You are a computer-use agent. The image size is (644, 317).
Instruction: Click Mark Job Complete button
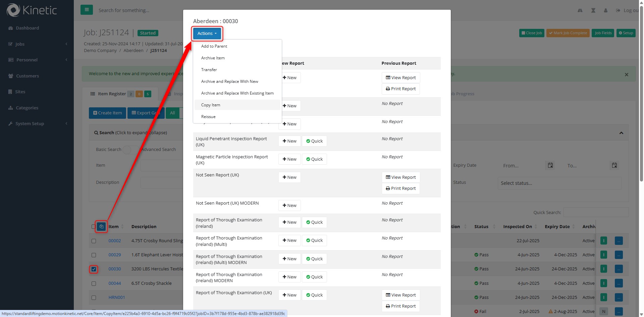568,33
